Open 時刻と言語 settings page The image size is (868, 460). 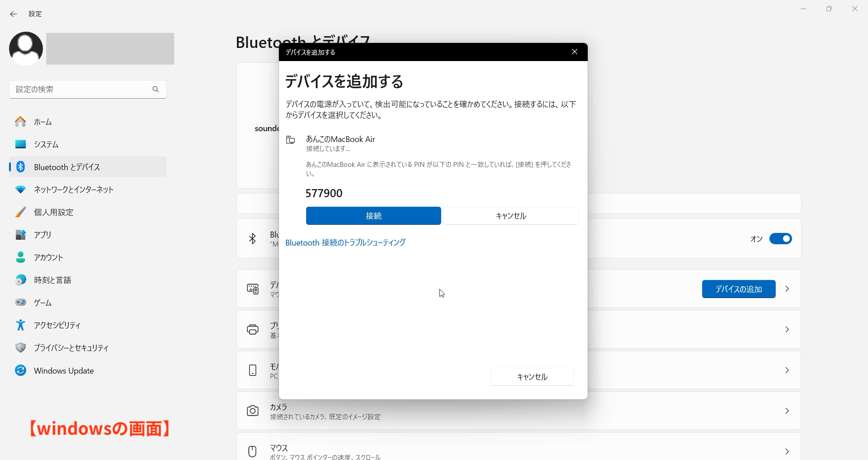click(88, 280)
